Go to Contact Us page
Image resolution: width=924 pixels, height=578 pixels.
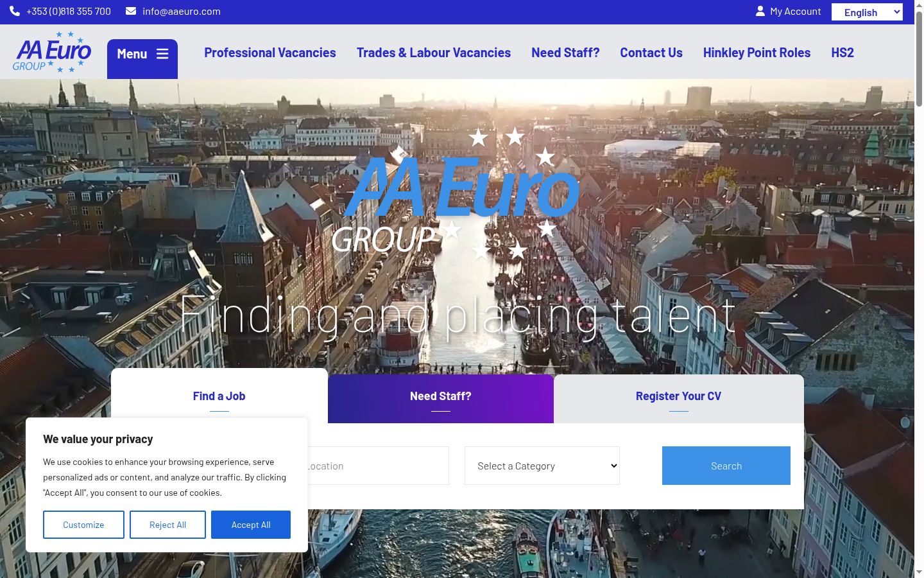point(651,53)
